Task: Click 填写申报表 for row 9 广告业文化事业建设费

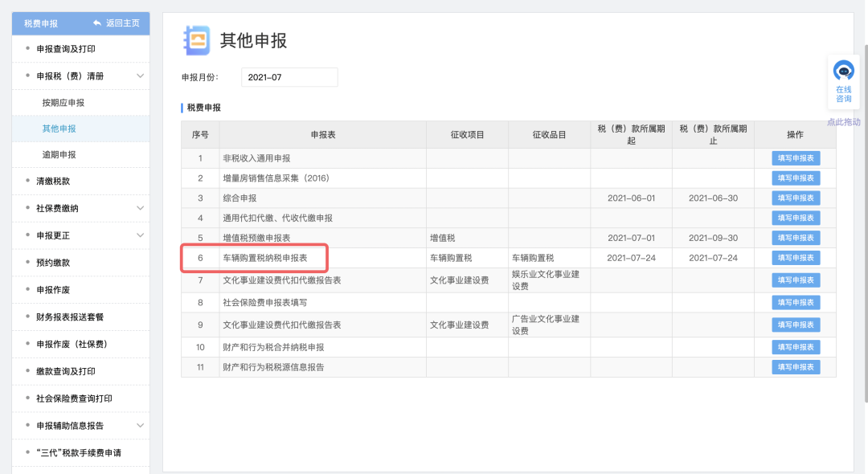Action: pyautogui.click(x=796, y=325)
